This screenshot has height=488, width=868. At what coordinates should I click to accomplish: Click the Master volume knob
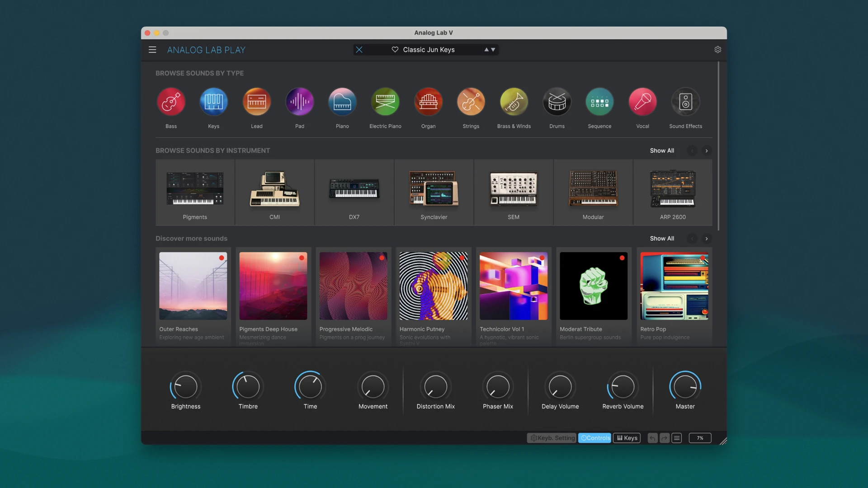(685, 387)
